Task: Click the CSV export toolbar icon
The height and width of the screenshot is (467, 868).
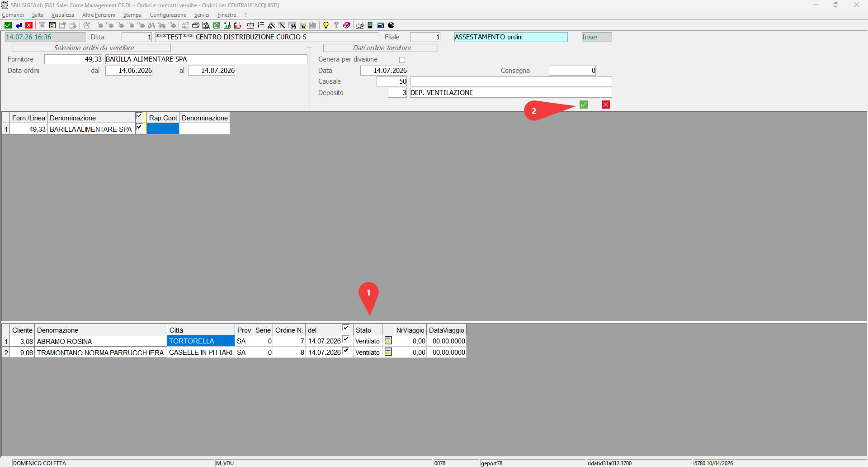Action: pyautogui.click(x=227, y=25)
